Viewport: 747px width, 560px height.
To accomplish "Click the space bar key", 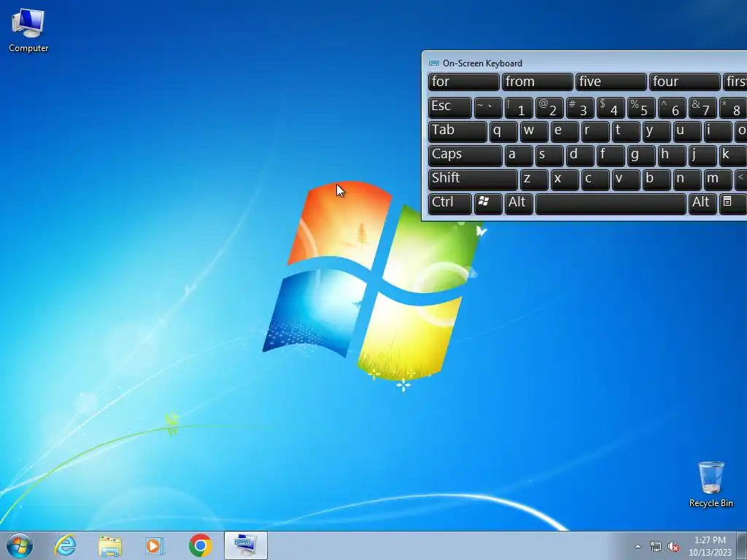I will coord(611,204).
